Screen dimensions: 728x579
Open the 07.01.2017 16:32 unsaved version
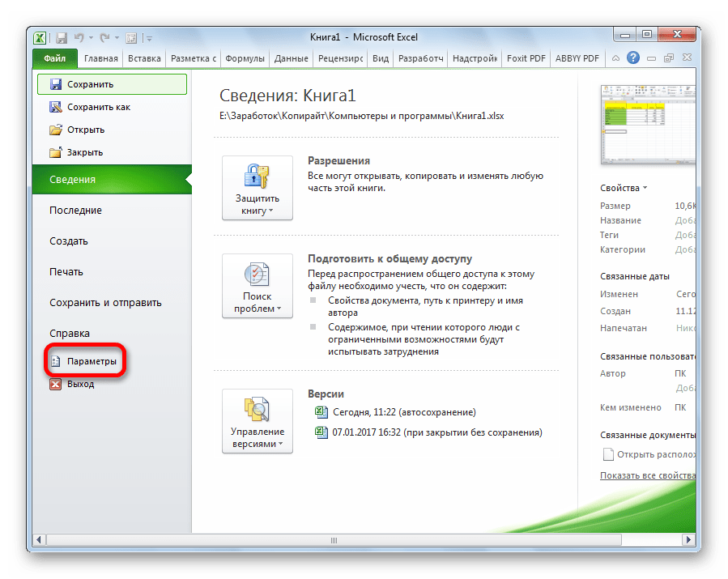click(428, 432)
